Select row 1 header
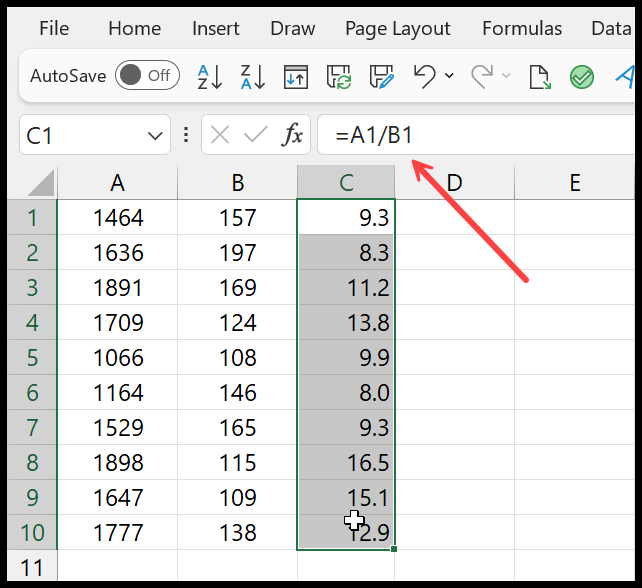This screenshot has height=588, width=642. [32, 217]
